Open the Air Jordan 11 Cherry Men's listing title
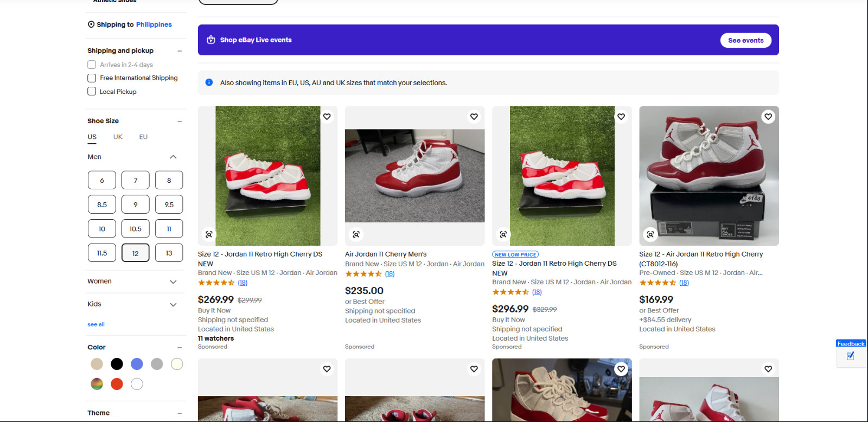 click(386, 254)
